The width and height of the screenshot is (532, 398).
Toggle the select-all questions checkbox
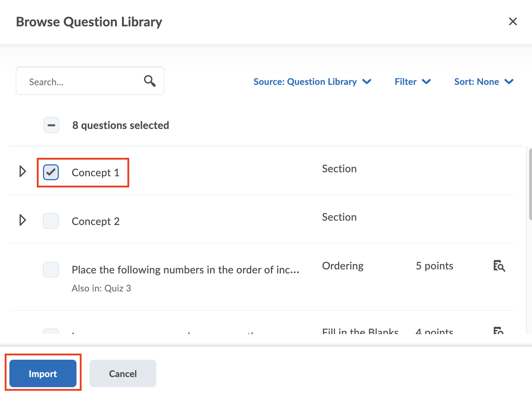click(51, 125)
